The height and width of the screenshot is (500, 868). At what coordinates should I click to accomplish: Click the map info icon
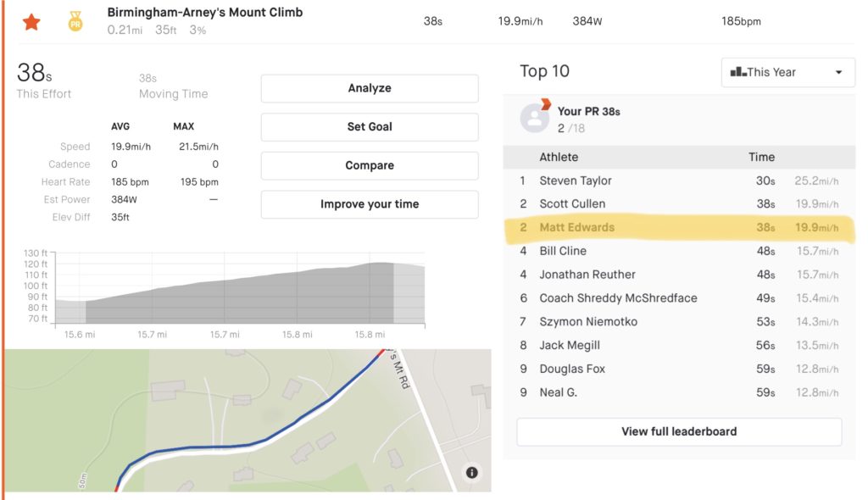pos(472,473)
